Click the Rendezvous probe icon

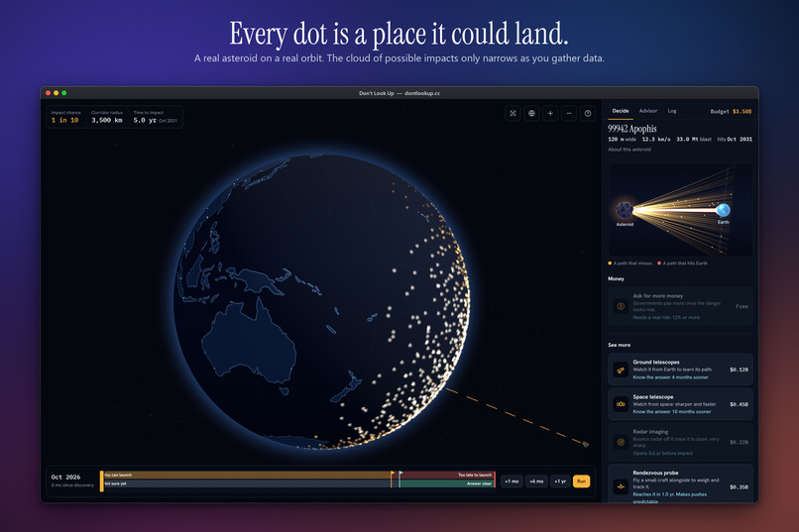(621, 486)
